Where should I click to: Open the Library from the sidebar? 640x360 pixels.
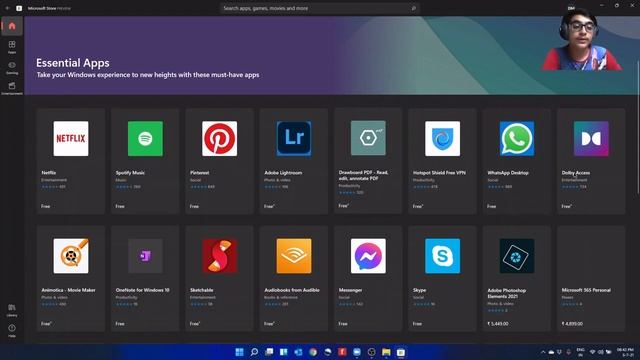(x=12, y=310)
